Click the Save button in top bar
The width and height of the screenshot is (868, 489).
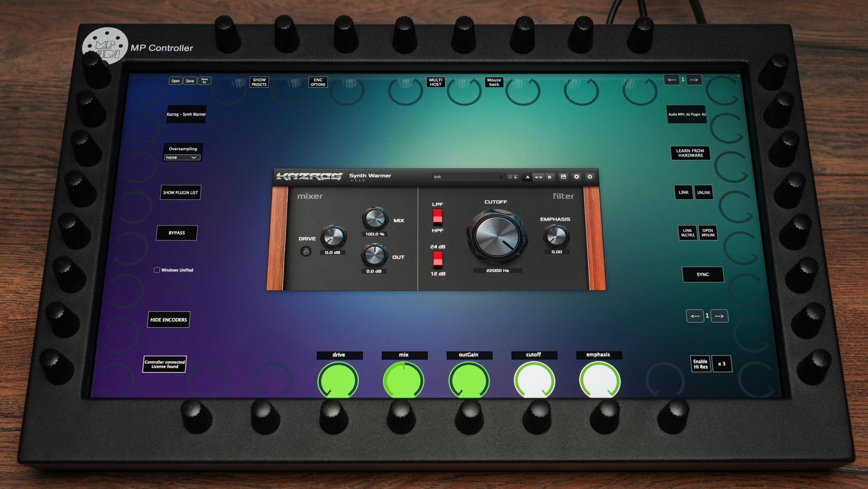[190, 81]
